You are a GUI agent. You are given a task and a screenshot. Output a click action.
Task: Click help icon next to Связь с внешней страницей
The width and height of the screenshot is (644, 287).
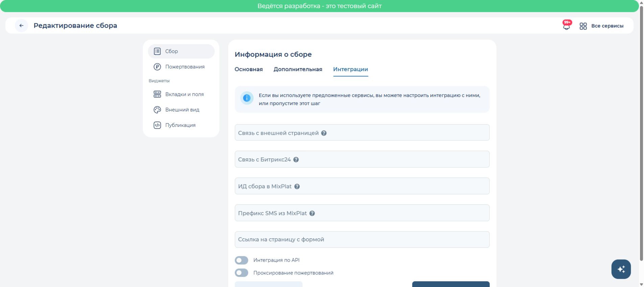[x=324, y=133]
